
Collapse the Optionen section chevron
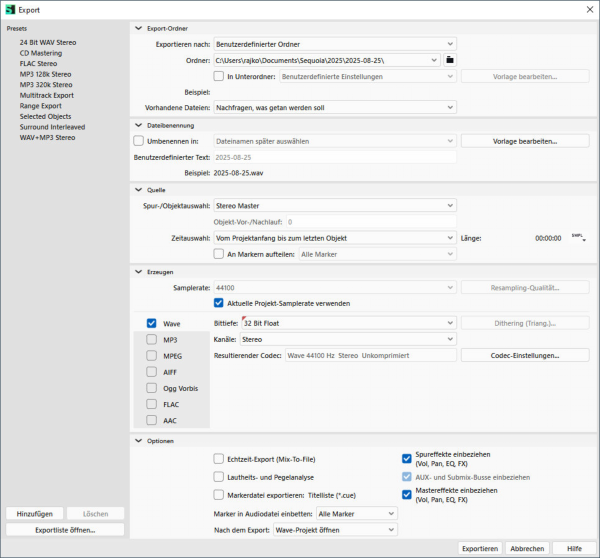pos(138,440)
